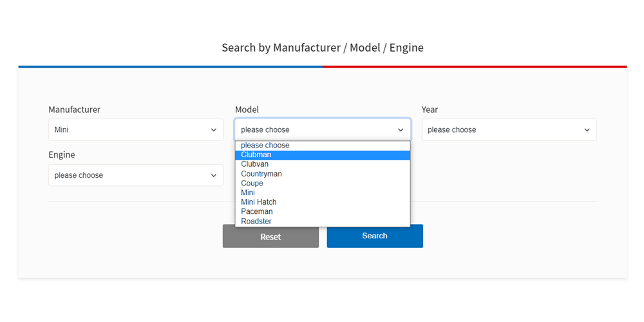Click the blue Search button

coord(375,236)
